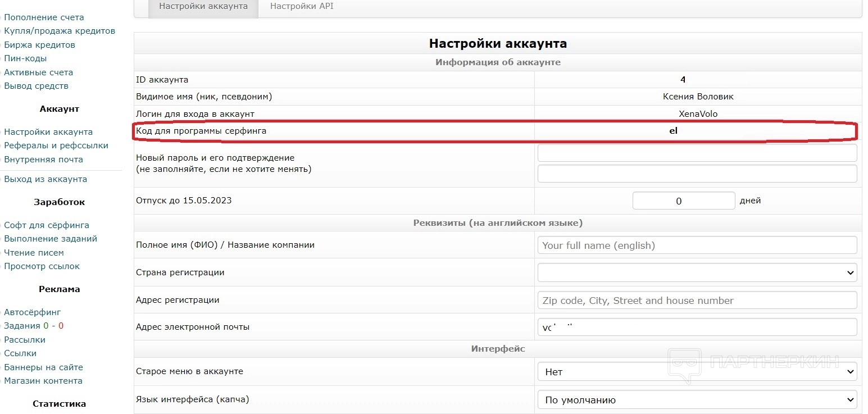Select the name Ксения Воловик
Viewport: 868px width, 414px height.
(698, 97)
